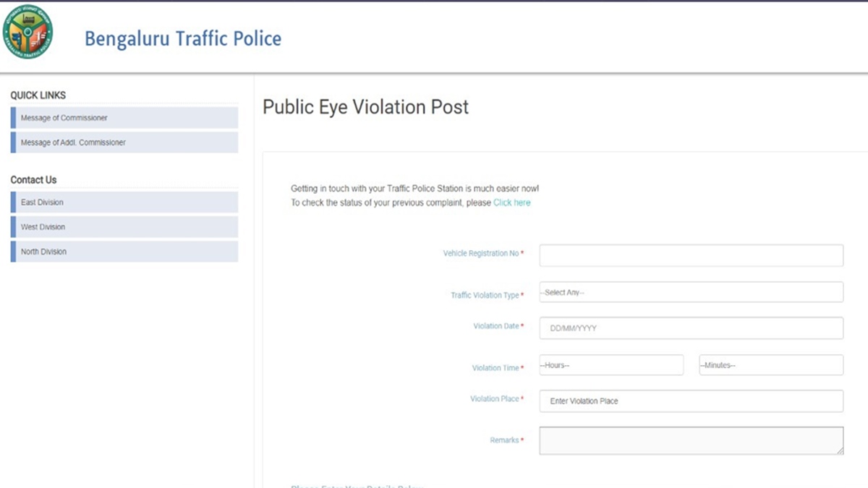Open the Minutes dropdown for Violation Time
The image size is (868, 488).
770,364
